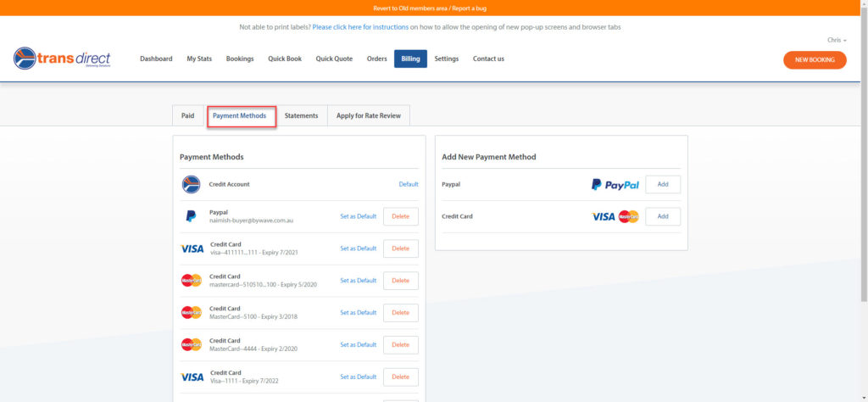This screenshot has height=402, width=868.
Task: Click the 'Payment Methods' panel heading
Action: point(211,157)
